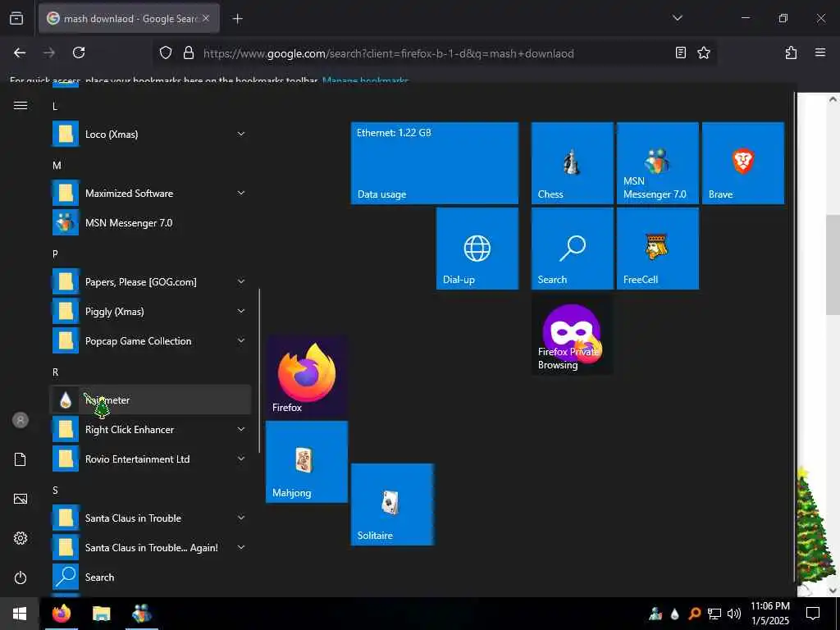
Task: Click the volume icon in tray
Action: pos(734,614)
